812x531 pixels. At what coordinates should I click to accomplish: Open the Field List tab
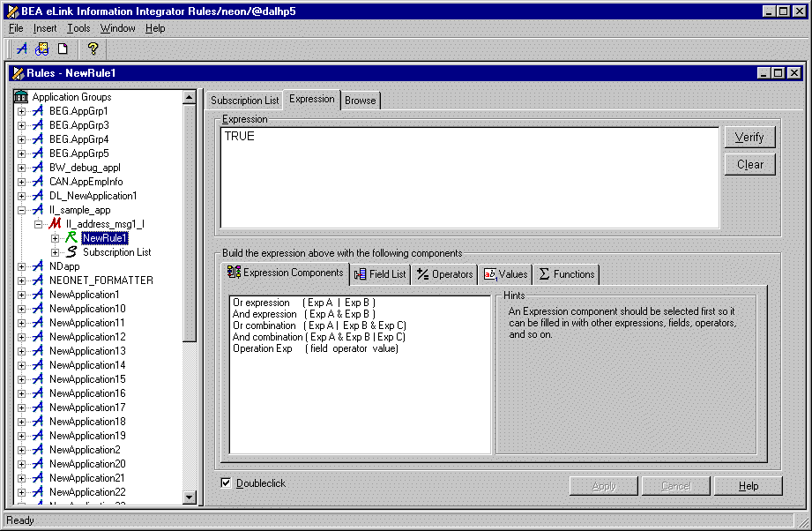[381, 274]
